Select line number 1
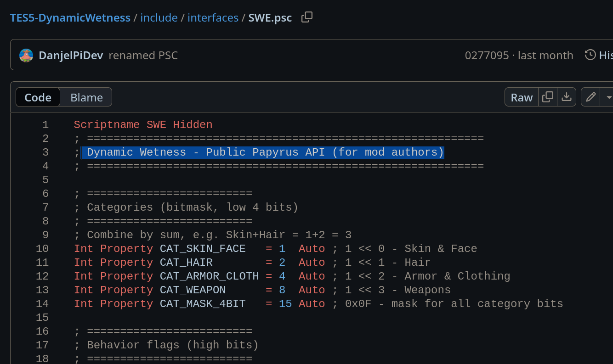This screenshot has height=364, width=613. 45,125
